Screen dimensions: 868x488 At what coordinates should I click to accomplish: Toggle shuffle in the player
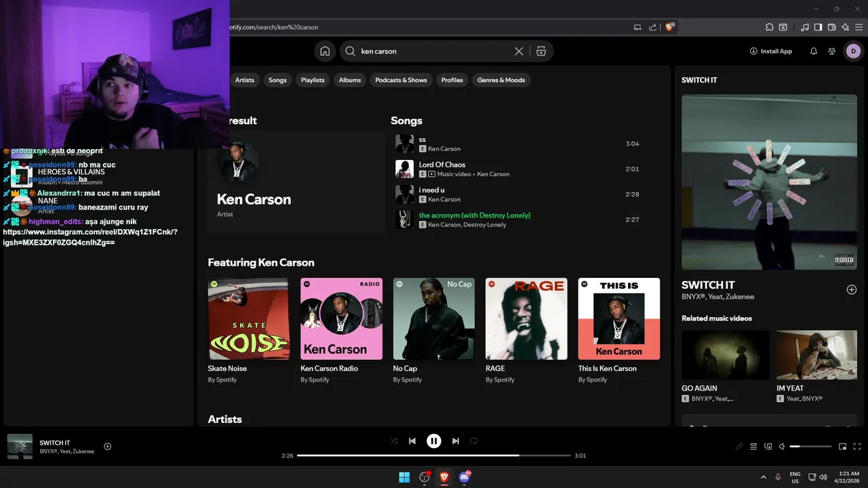tap(394, 441)
